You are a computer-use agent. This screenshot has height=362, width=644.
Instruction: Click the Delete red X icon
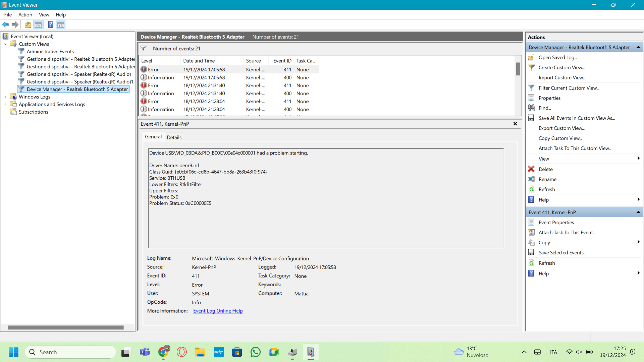pyautogui.click(x=531, y=169)
